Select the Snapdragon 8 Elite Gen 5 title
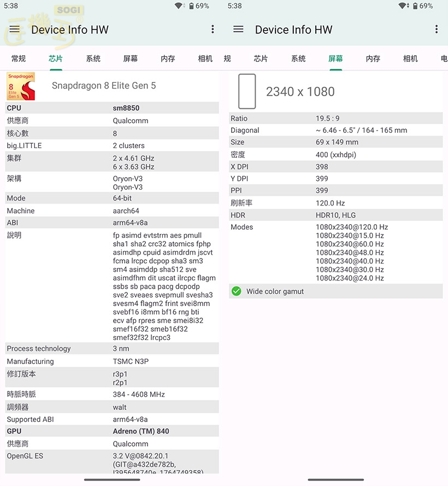Screen dimensions: 448x486 104,85
